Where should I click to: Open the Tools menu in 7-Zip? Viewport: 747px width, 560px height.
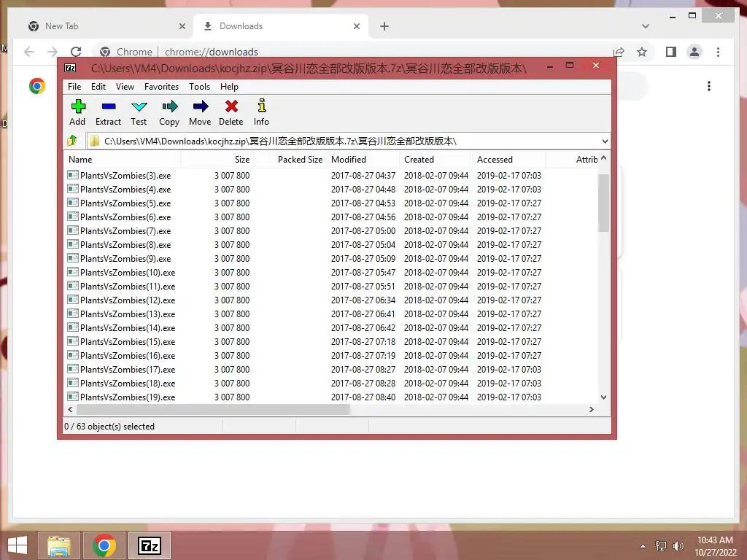click(x=199, y=87)
